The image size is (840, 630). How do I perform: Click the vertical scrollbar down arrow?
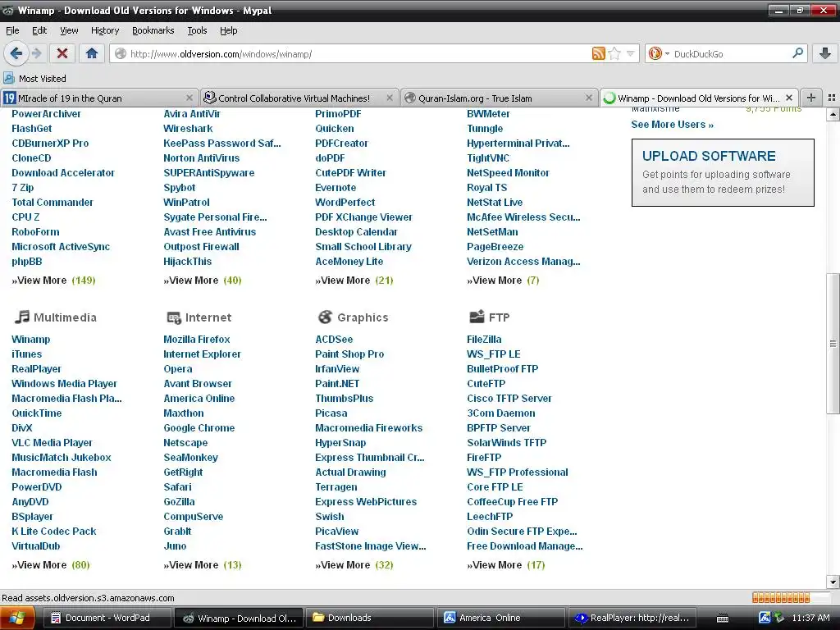[x=833, y=582]
